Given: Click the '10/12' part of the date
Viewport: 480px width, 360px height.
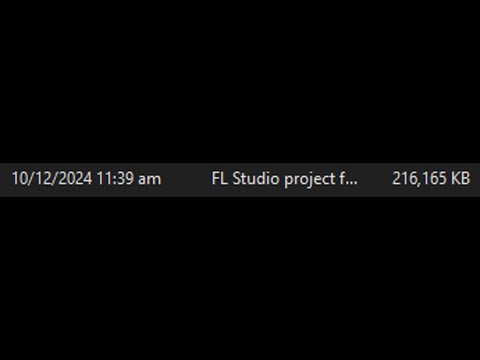Looking at the screenshot, I should [32, 179].
